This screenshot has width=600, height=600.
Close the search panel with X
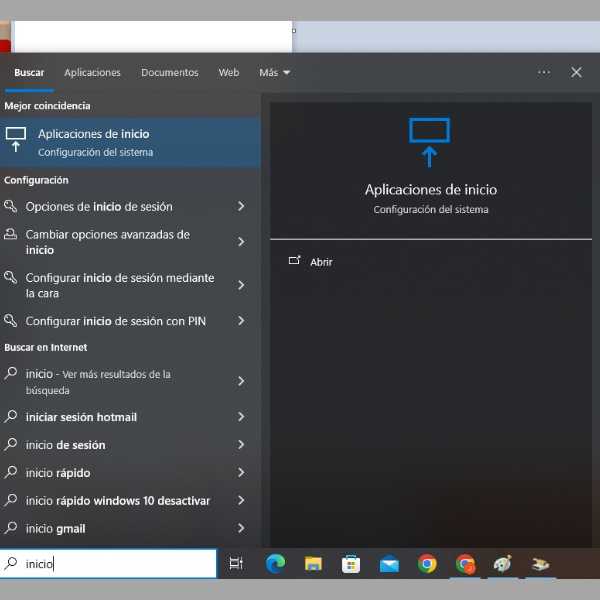click(x=576, y=72)
